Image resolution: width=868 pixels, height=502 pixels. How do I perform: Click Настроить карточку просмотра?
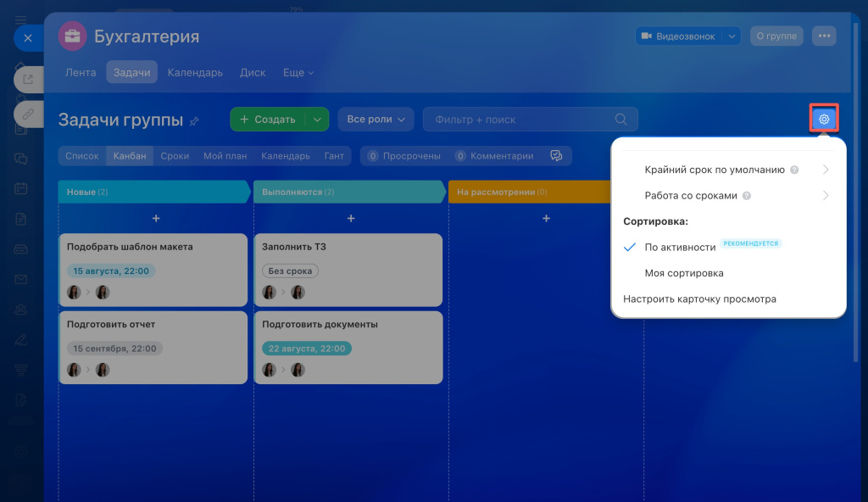(699, 299)
